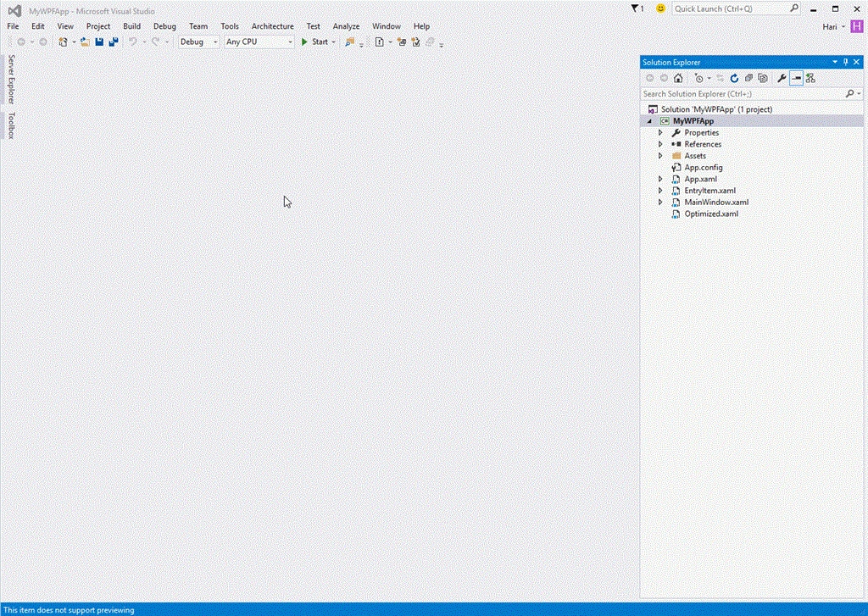Open the Any CPU platform dropdown
This screenshot has height=616, width=868.
[x=259, y=42]
